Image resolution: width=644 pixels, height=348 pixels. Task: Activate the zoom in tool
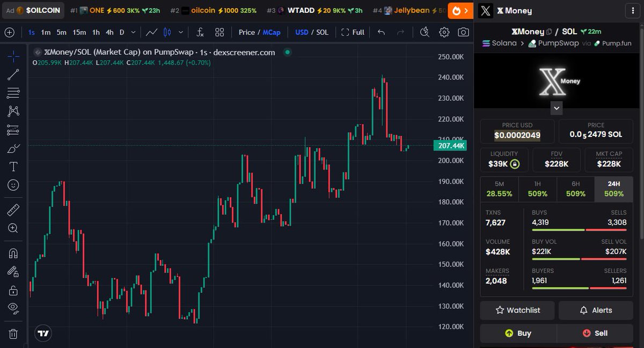(x=13, y=228)
